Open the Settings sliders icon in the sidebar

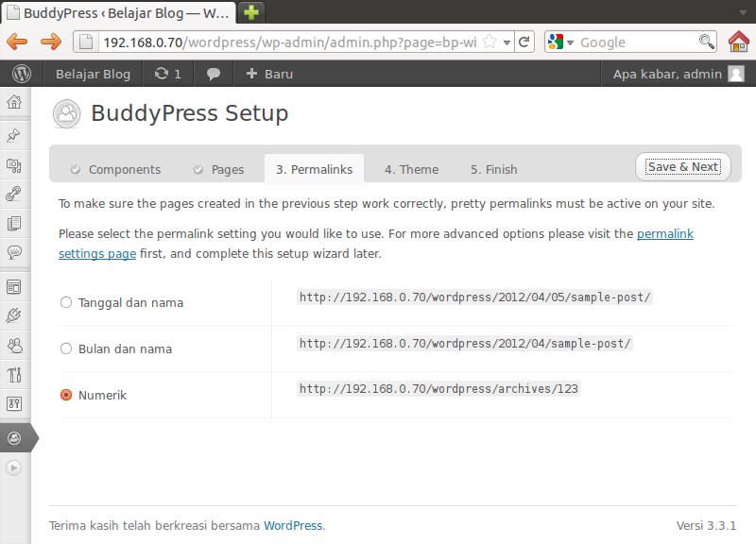[x=14, y=403]
